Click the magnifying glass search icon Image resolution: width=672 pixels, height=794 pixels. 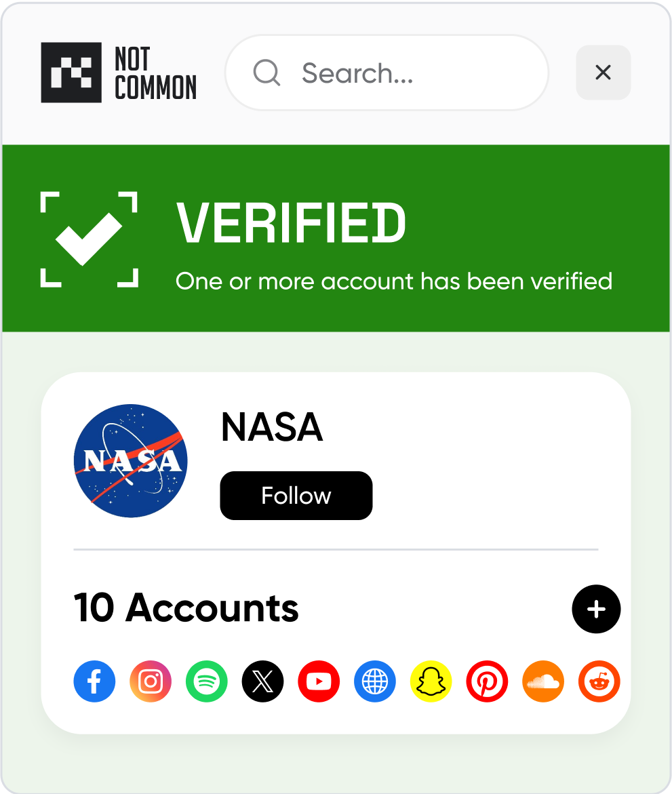tap(267, 73)
